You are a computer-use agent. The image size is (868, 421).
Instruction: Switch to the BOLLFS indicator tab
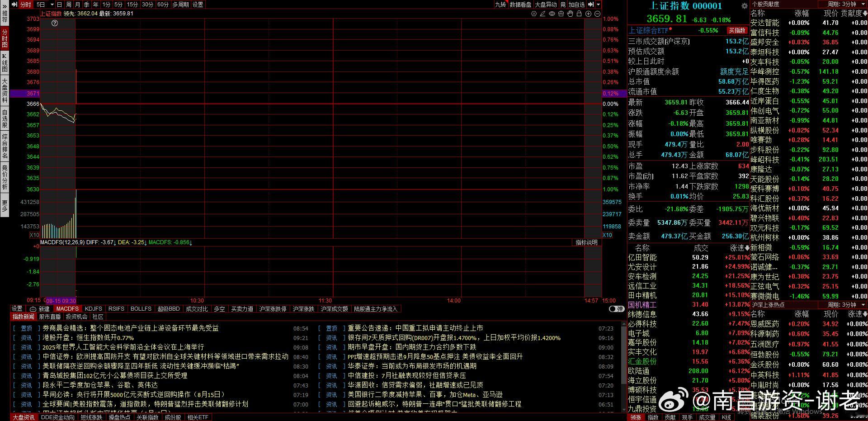tap(141, 309)
